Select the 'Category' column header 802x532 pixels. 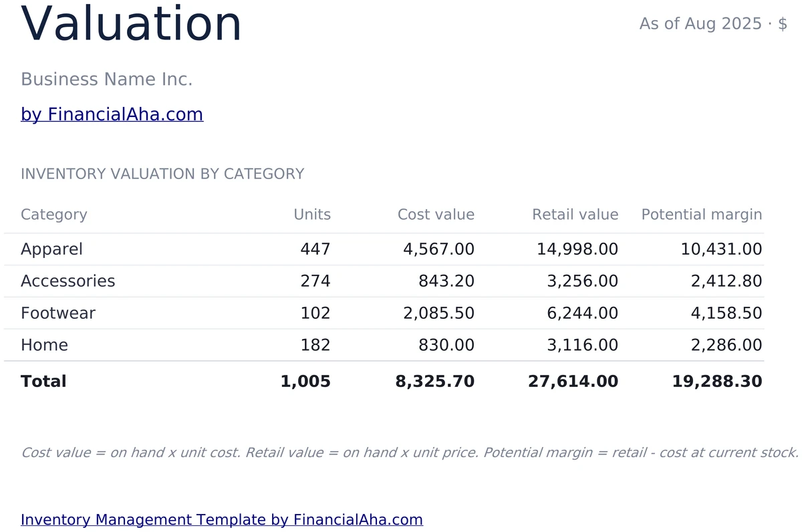tap(54, 215)
